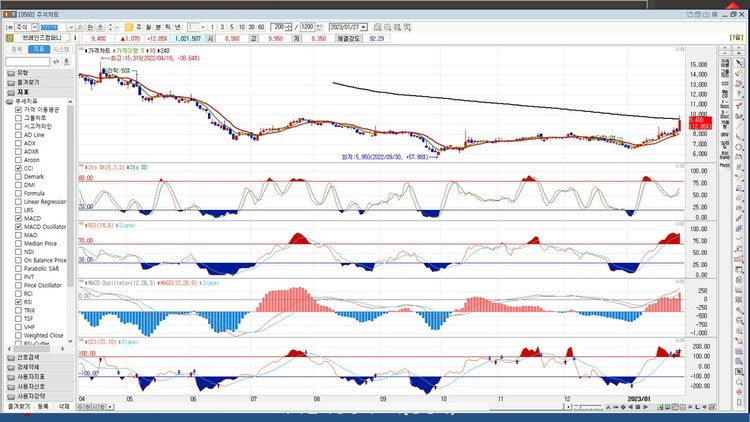Click the stock search magnifier icon
750x422 pixels.
point(80,27)
